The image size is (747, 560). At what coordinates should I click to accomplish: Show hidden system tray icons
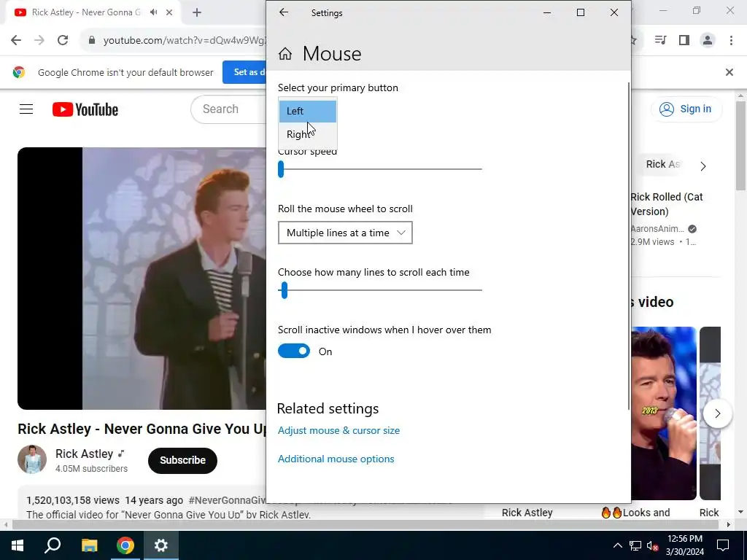pos(617,545)
